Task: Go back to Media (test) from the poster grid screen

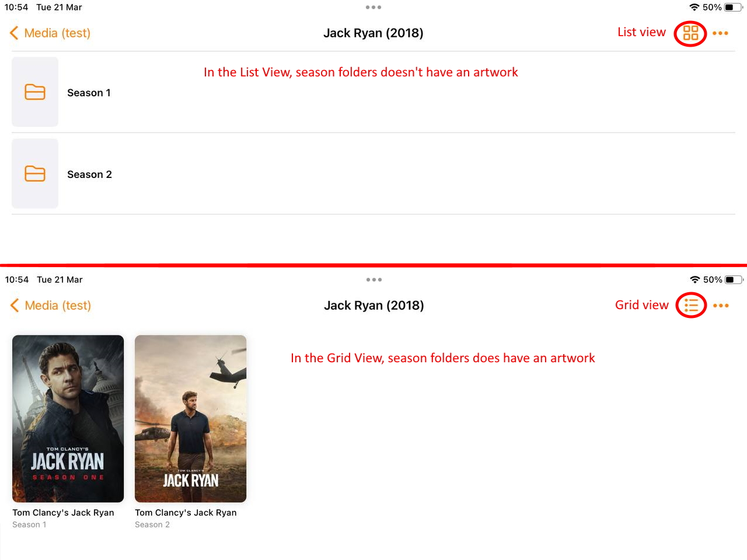Action: coord(51,306)
